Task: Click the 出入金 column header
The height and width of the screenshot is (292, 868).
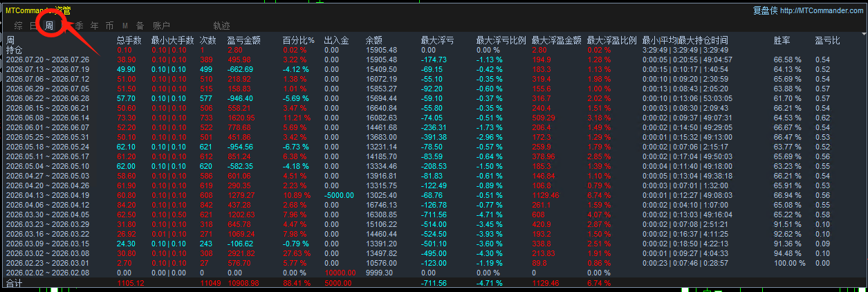Action: tap(336, 40)
